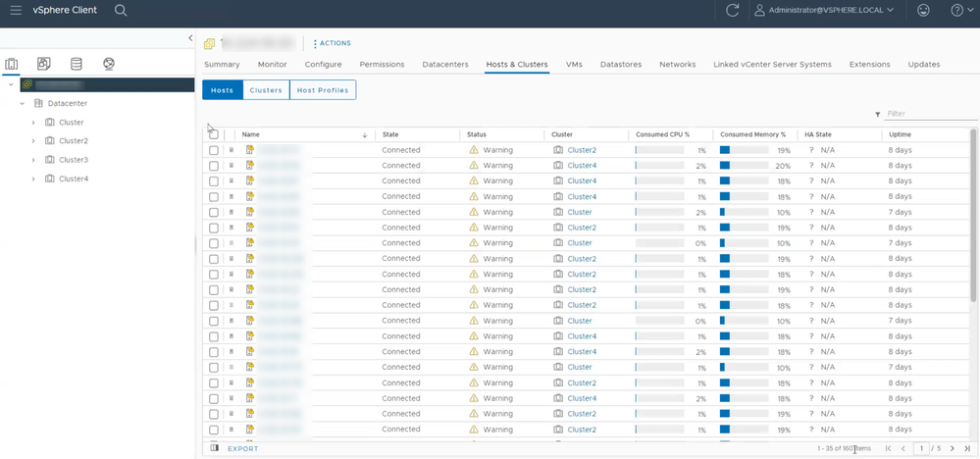Expand the Cluster2 tree node

coord(33,141)
